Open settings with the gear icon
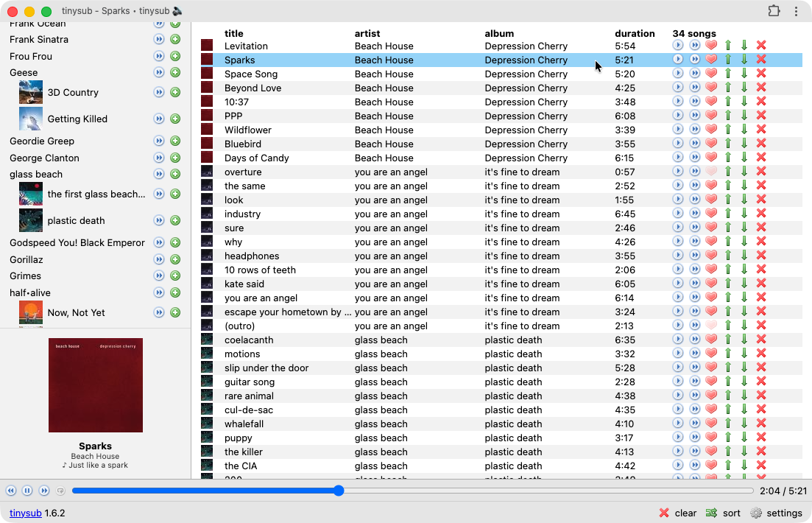Viewport: 812px width, 523px height. coord(756,513)
